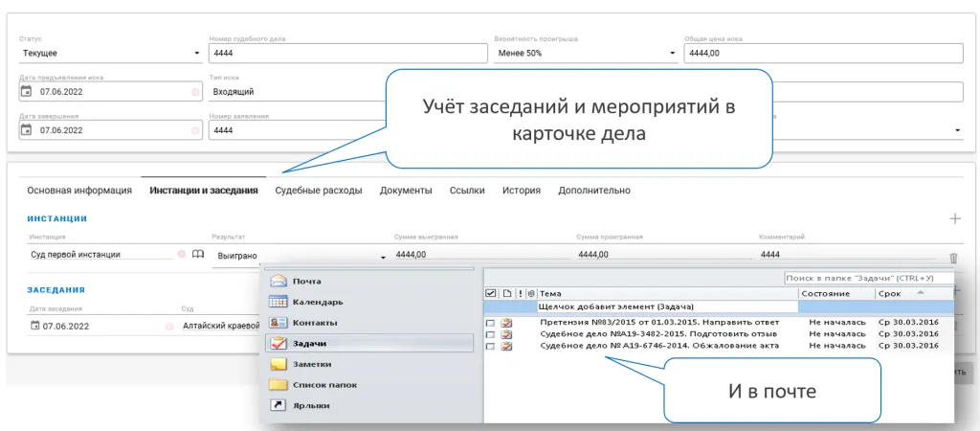Click Алтайский краевой court value
The width and height of the screenshot is (980, 431).
coord(221,326)
